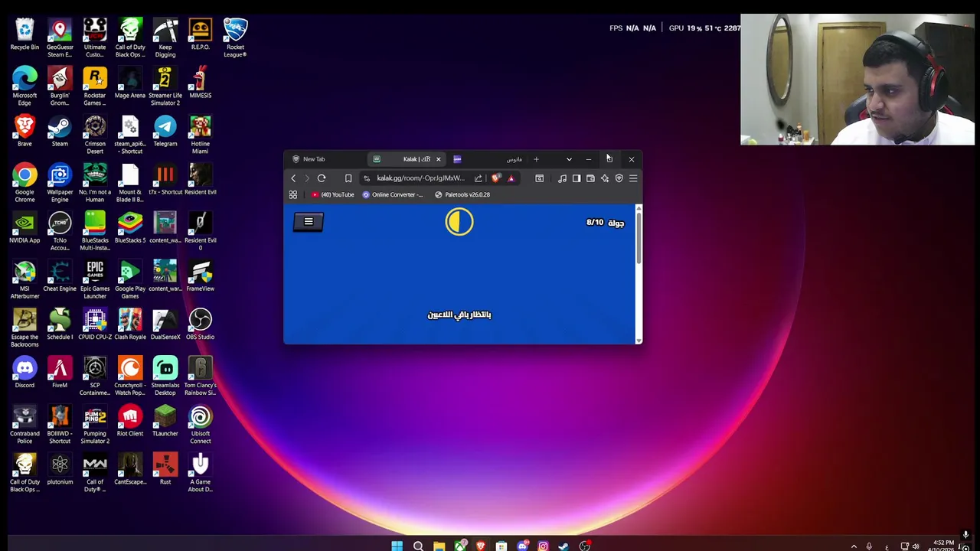Open the Kalak game hamburger menu
The image size is (980, 551).
pos(309,222)
